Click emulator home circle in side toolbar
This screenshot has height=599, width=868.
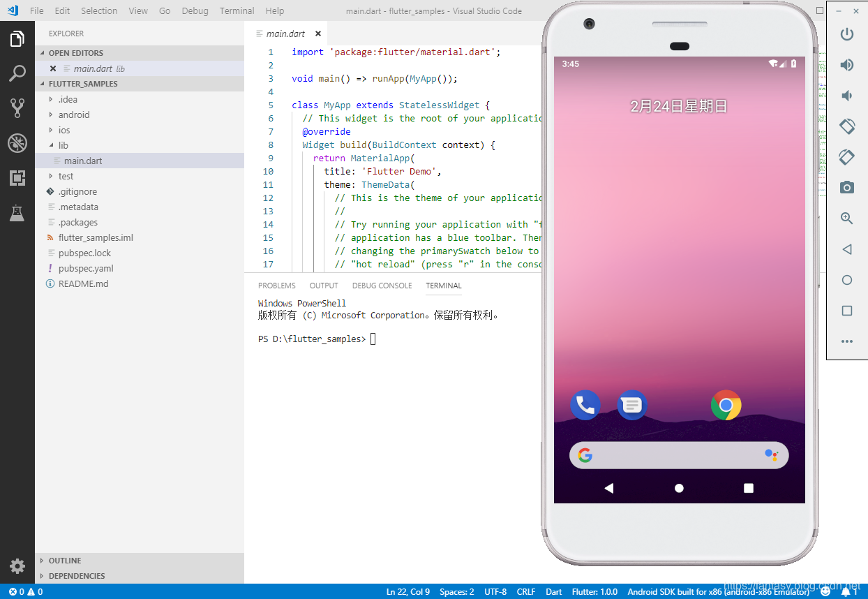(846, 280)
